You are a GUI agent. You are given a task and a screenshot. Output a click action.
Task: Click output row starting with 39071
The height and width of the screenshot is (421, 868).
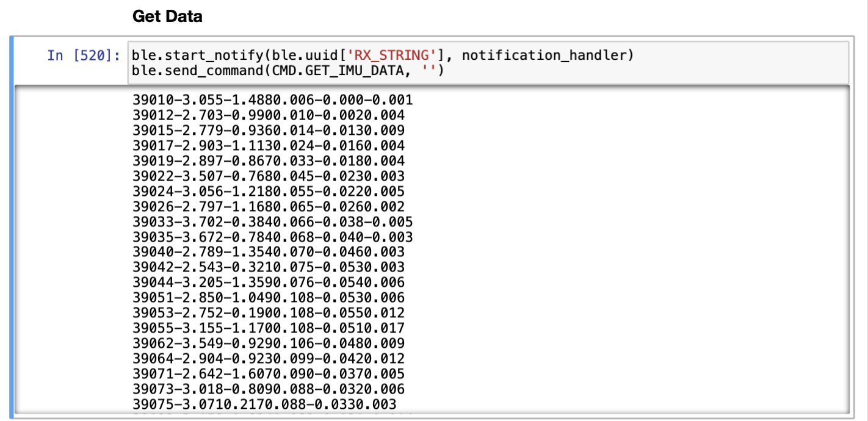click(x=269, y=374)
